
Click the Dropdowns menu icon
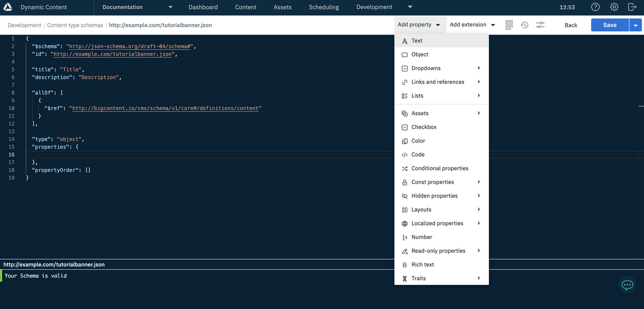[405, 68]
